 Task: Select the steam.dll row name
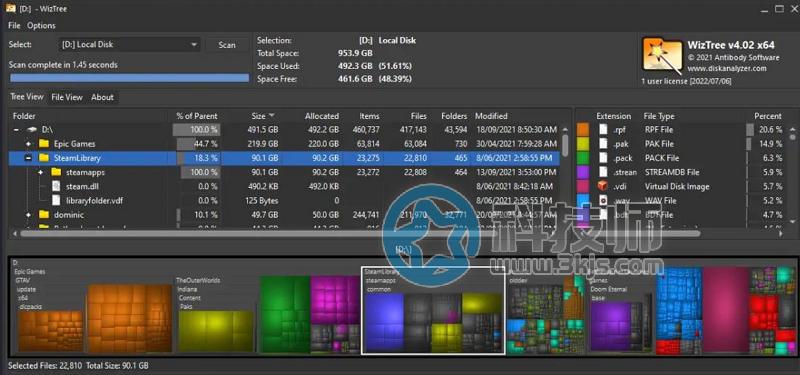82,187
